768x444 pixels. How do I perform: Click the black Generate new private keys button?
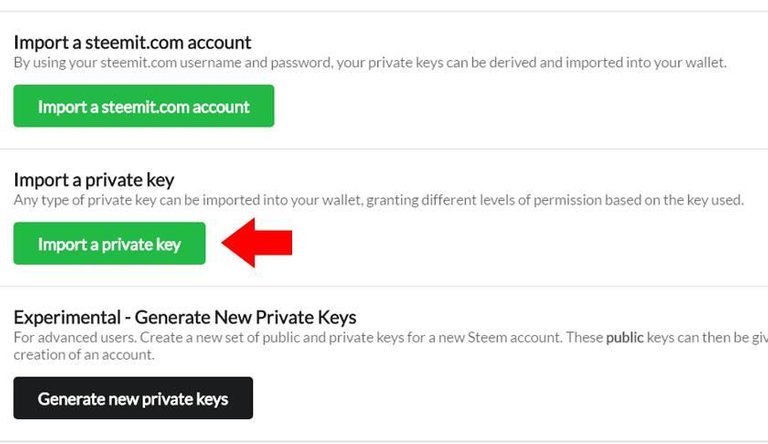pyautogui.click(x=133, y=398)
